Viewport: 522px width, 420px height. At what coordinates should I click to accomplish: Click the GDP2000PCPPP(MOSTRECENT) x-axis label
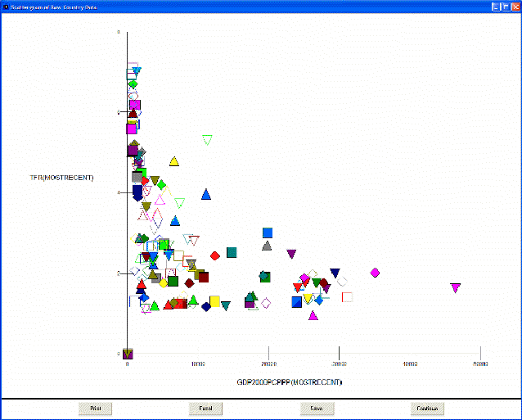(x=290, y=382)
